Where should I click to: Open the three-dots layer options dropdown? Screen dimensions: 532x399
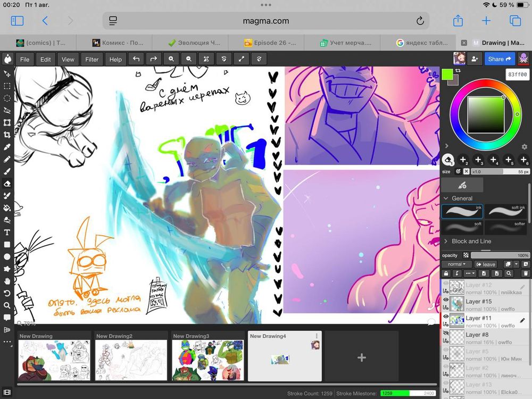[x=470, y=273]
